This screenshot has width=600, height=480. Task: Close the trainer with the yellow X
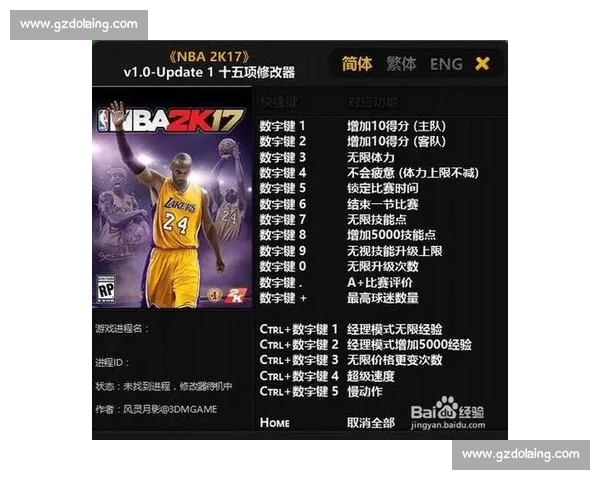[482, 64]
